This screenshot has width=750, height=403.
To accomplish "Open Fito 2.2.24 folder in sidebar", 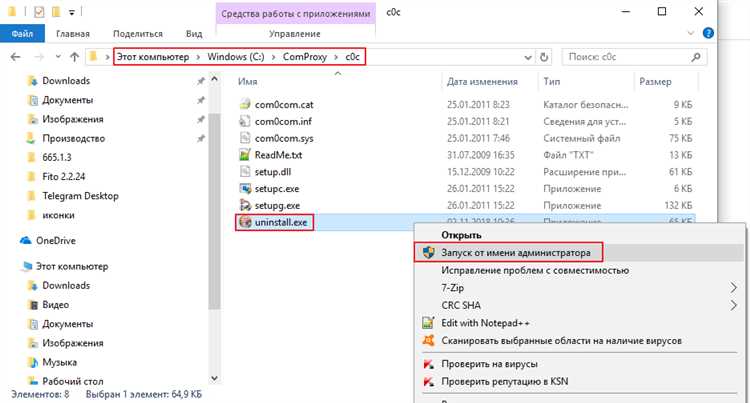I will click(64, 176).
